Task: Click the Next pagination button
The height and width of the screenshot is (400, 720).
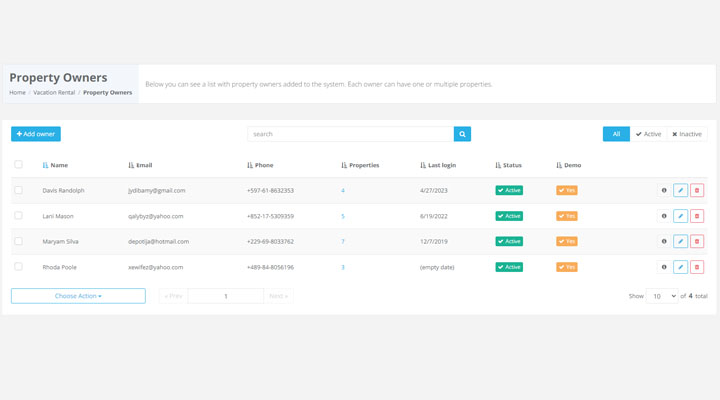Action: (278, 296)
